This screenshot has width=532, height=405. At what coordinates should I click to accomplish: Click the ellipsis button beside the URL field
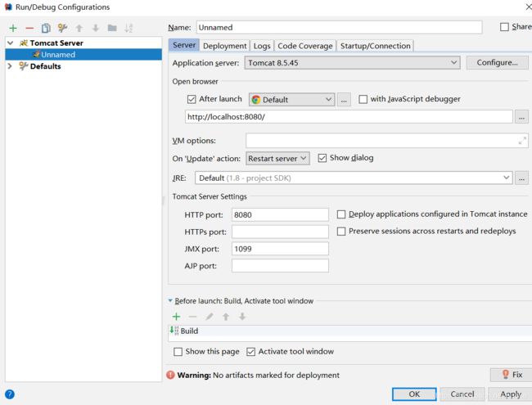(521, 117)
